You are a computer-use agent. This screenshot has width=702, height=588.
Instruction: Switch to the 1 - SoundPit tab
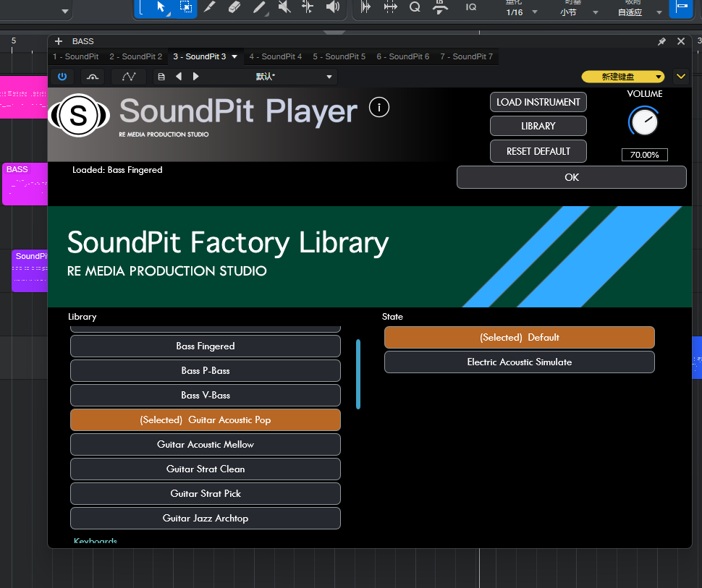(76, 56)
